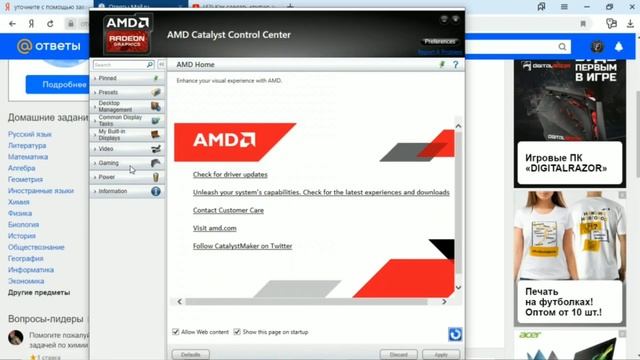Toggle the Allow Web content checkbox
This screenshot has width=640, height=360.
click(x=176, y=332)
